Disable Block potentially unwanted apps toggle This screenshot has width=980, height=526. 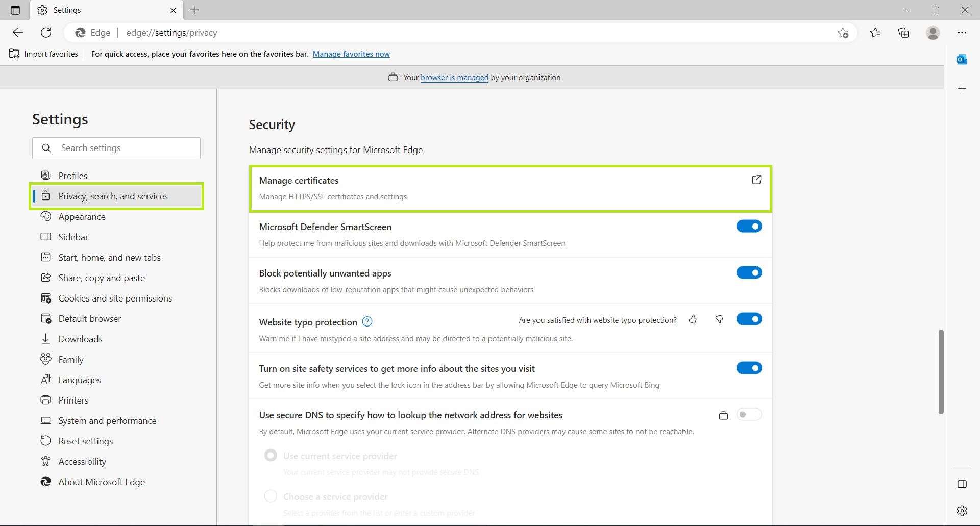click(749, 272)
